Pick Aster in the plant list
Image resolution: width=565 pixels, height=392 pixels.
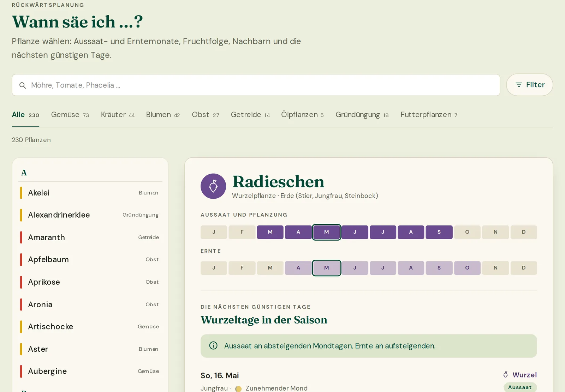click(90, 349)
